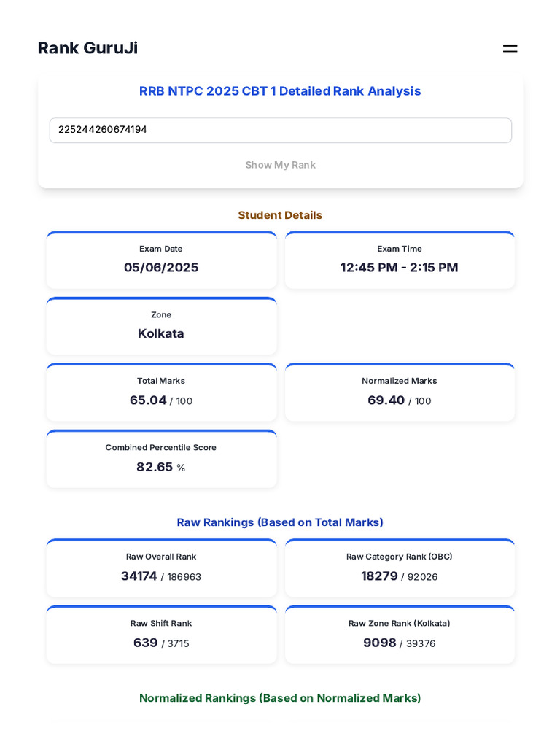Click the Total Marks card

click(x=161, y=392)
